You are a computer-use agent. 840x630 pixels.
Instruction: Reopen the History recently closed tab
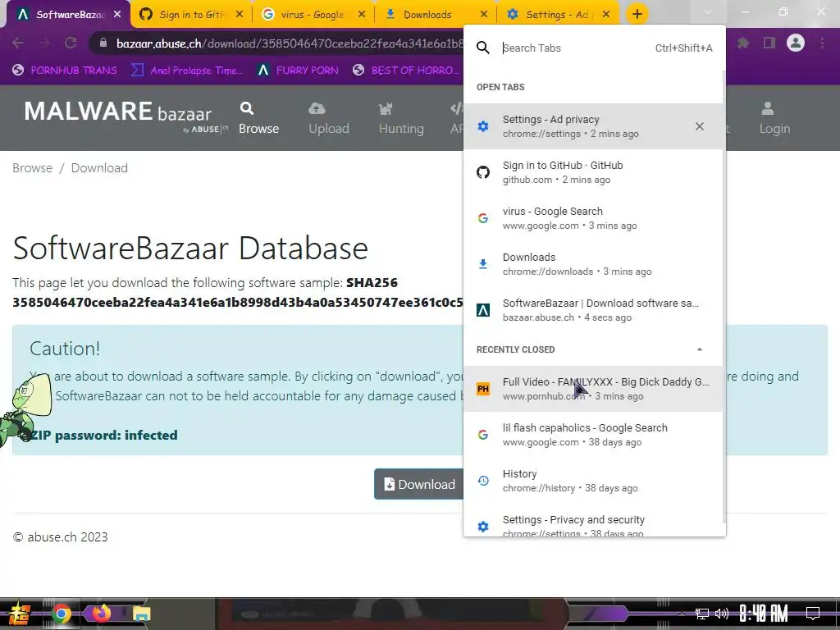593,481
